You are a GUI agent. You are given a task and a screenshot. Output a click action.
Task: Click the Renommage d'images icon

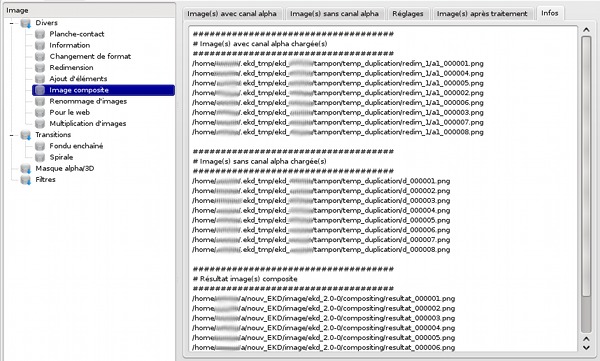(40, 101)
